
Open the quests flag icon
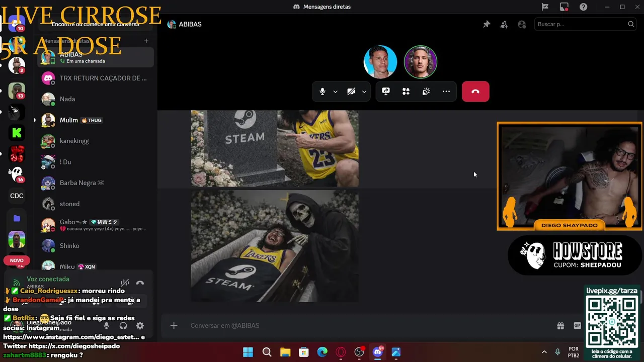point(545,7)
